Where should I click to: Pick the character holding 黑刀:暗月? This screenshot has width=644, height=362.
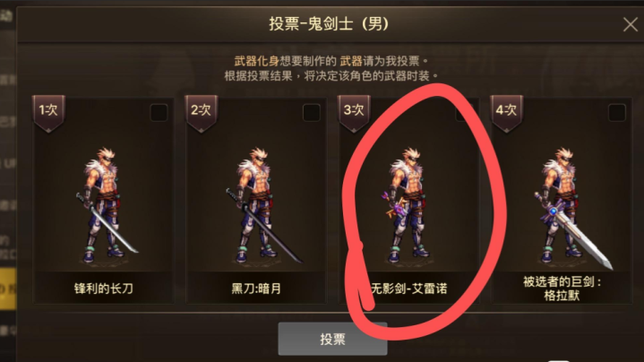click(x=261, y=205)
